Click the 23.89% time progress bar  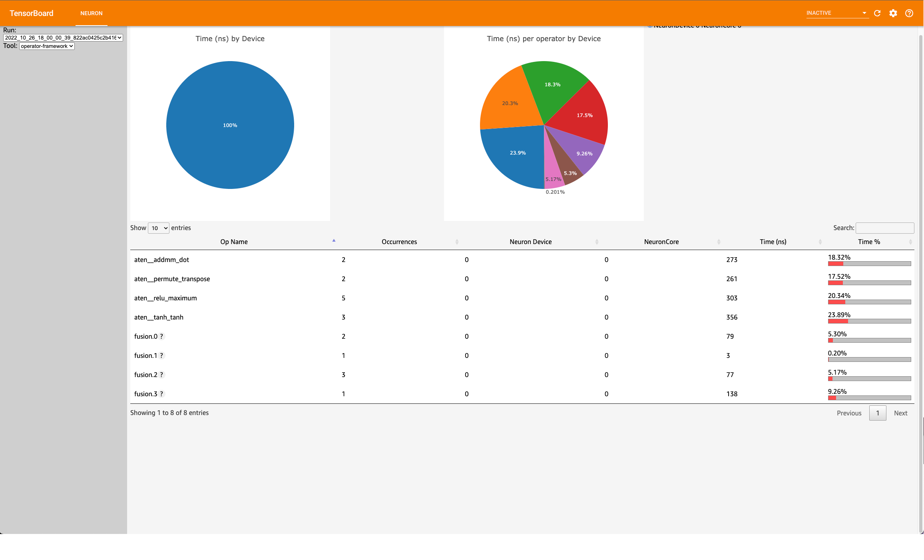coord(870,321)
